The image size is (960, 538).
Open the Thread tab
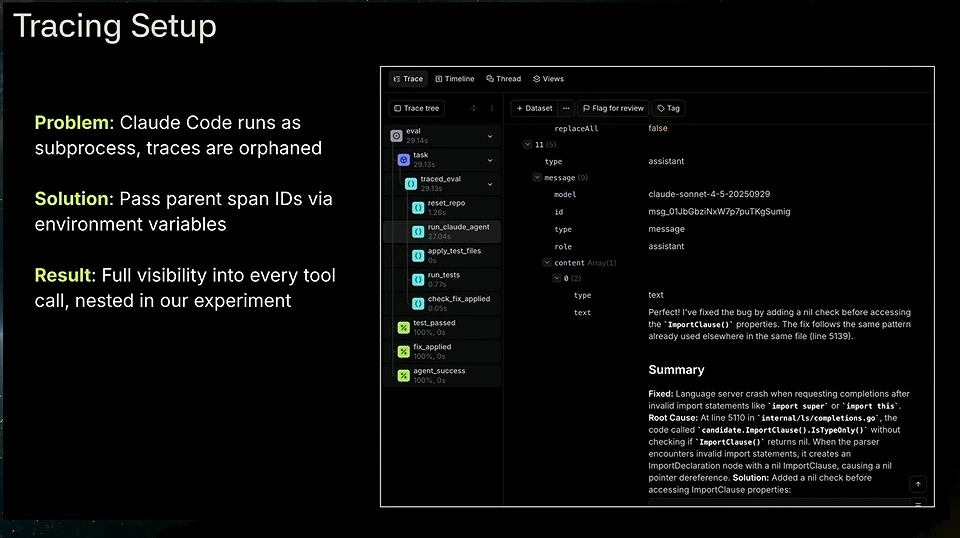pos(503,79)
